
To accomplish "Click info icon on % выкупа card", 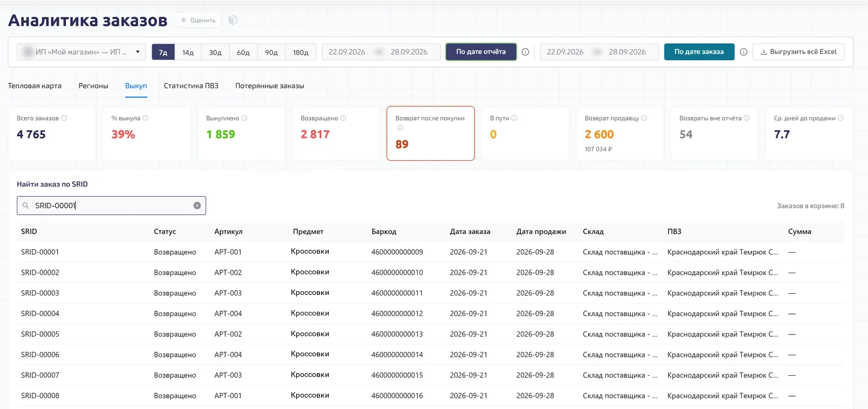I will pos(145,118).
